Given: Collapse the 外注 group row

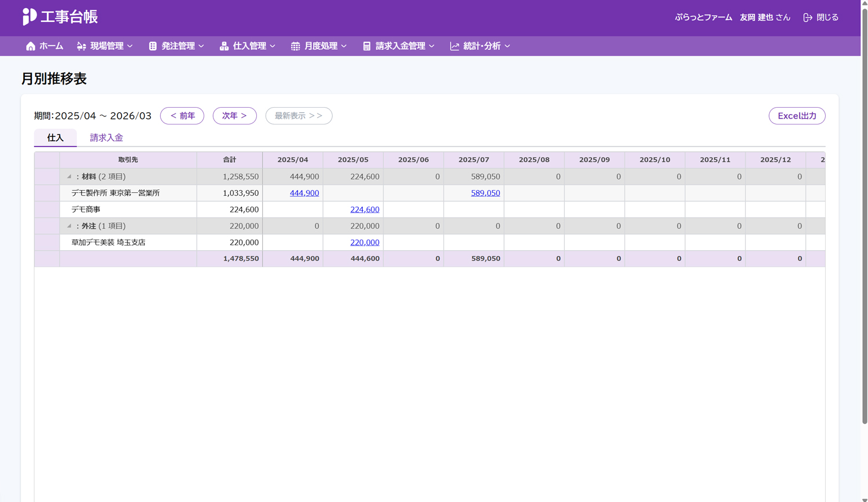Looking at the screenshot, I should point(69,226).
